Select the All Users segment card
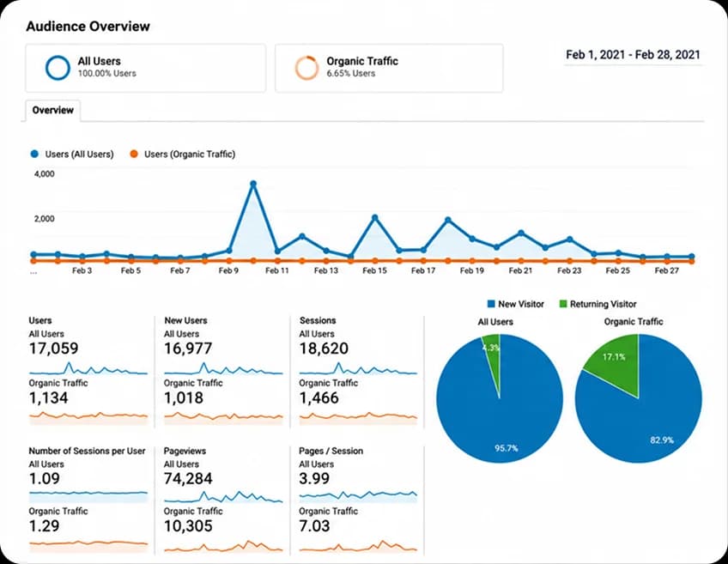 (146, 68)
